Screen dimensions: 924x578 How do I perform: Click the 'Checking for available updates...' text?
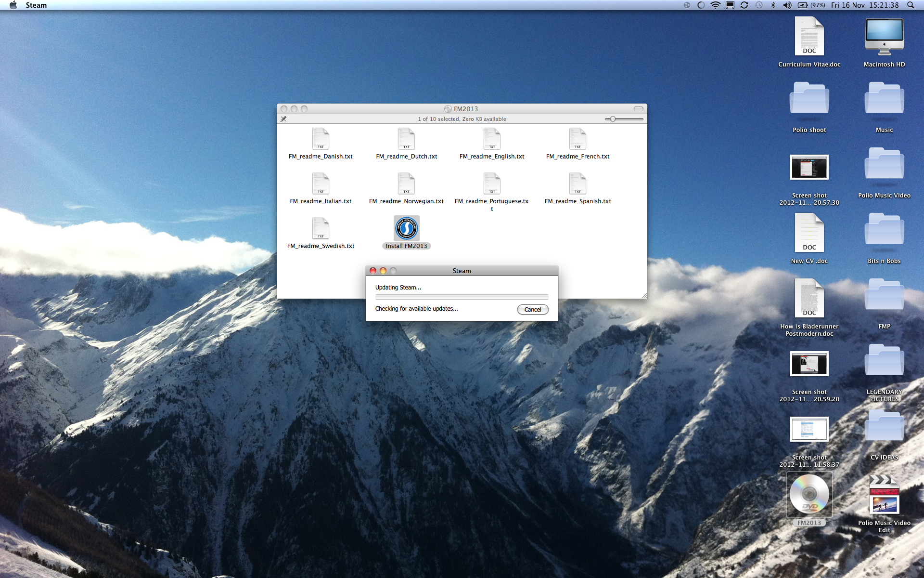tap(417, 309)
